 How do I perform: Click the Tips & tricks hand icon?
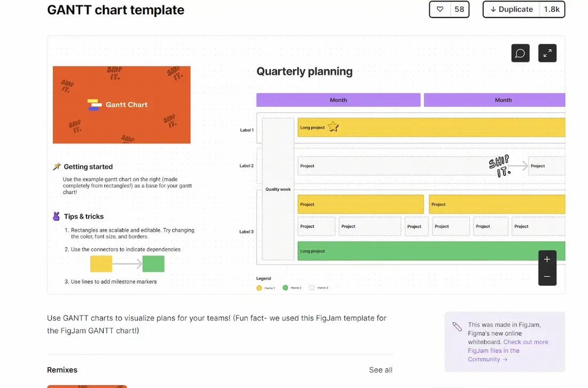point(56,216)
